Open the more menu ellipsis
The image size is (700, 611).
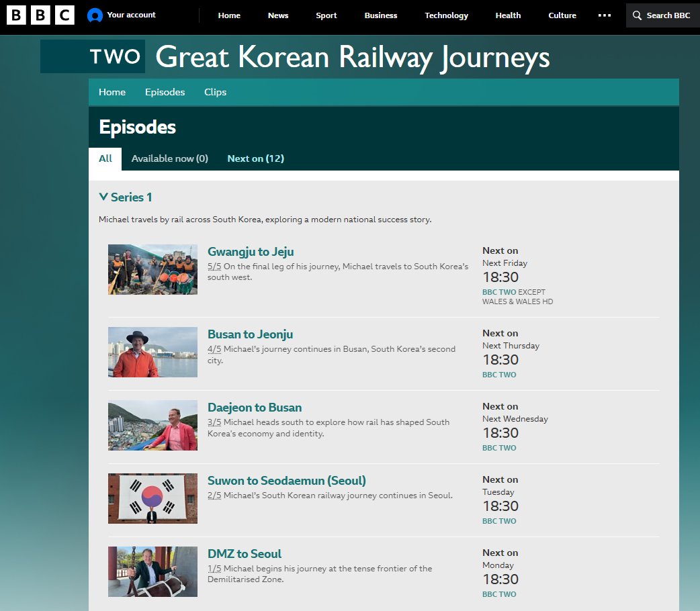pos(605,15)
